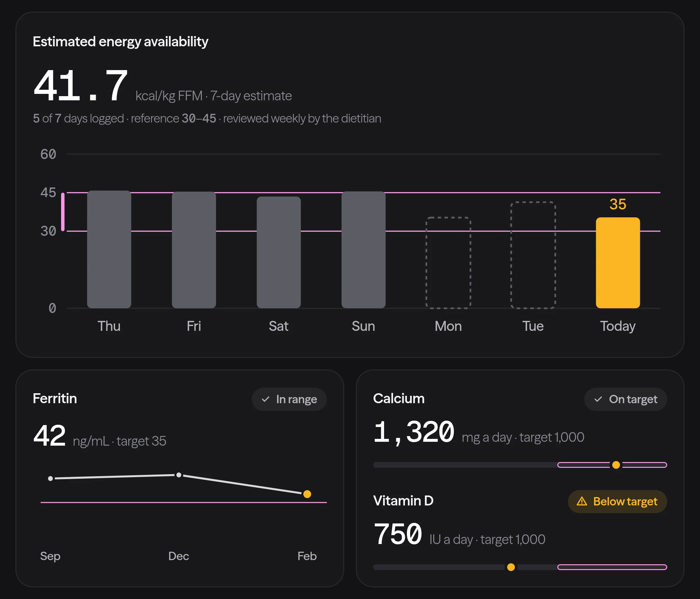700x599 pixels.
Task: Click the Calcium On target status badge
Action: coord(626,399)
